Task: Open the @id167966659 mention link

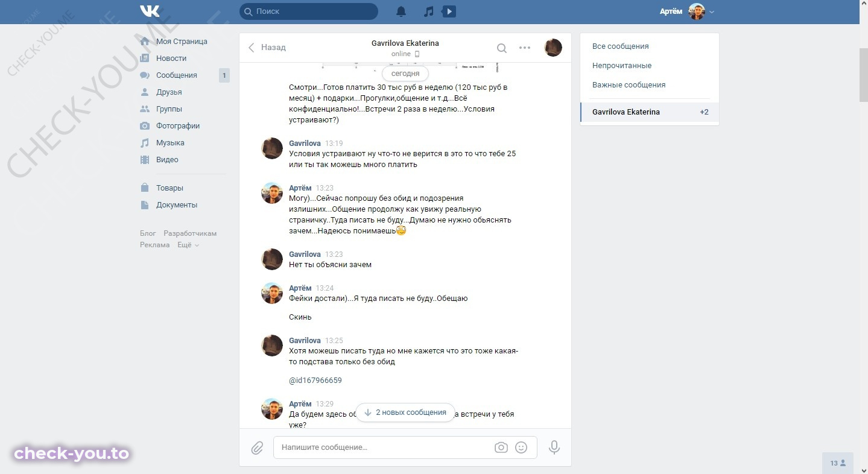Action: [x=315, y=381]
